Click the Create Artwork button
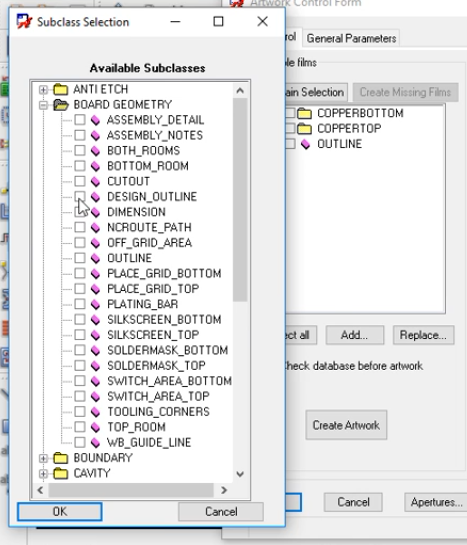The height and width of the screenshot is (545, 467). click(x=346, y=425)
